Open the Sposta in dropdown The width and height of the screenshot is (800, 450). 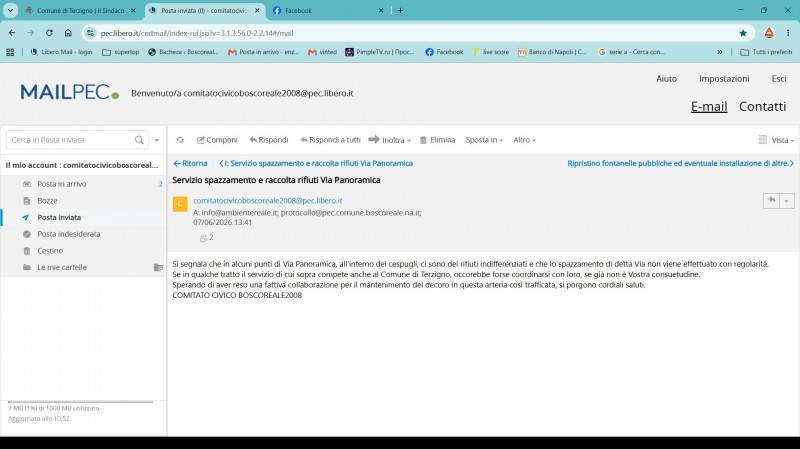click(x=484, y=140)
